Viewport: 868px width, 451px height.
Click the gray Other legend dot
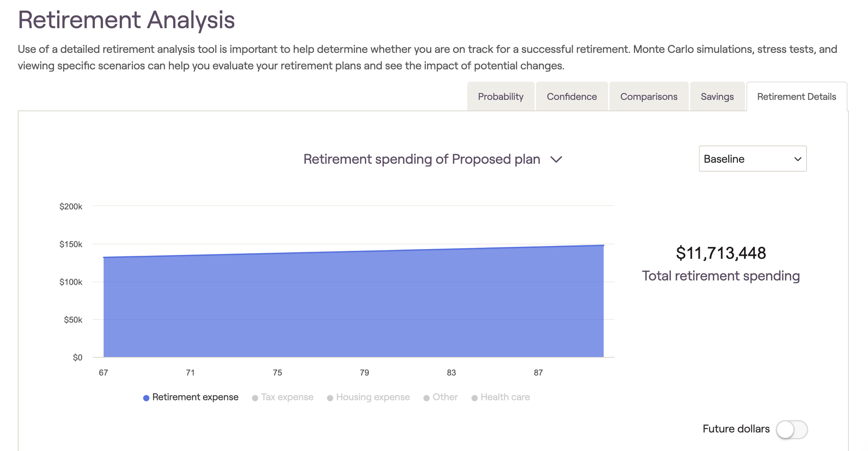pyautogui.click(x=426, y=398)
